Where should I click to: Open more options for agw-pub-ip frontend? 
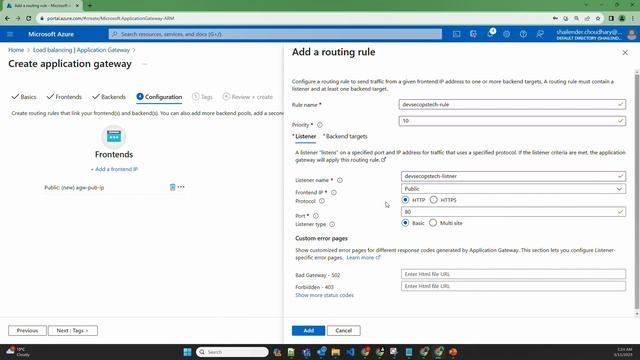(x=181, y=187)
